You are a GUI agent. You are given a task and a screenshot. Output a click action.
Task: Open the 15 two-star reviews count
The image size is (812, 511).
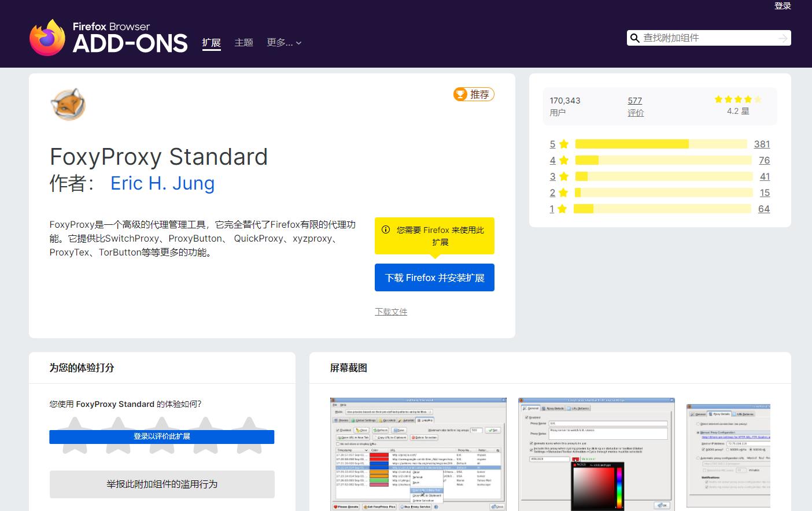[765, 192]
